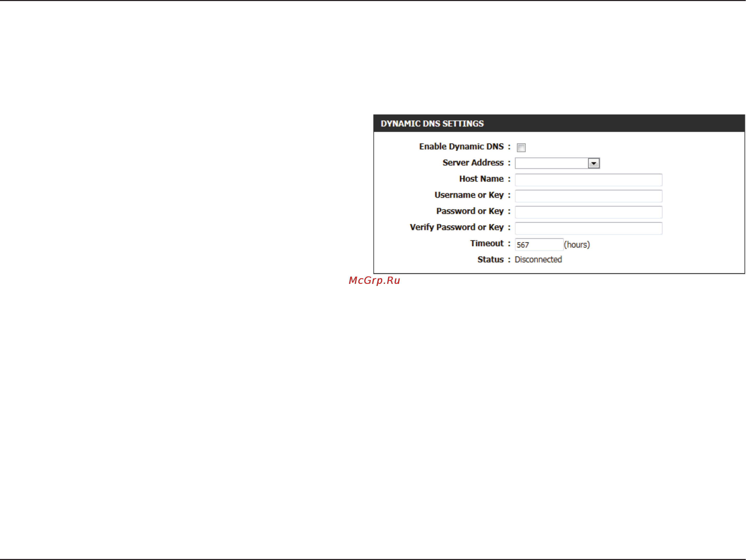Click the Disconnected status text
The height and width of the screenshot is (560, 746).
(x=538, y=260)
